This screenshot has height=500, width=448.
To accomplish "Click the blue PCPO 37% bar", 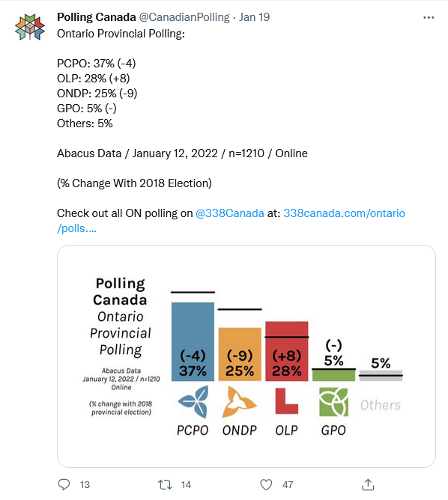I will (193, 341).
